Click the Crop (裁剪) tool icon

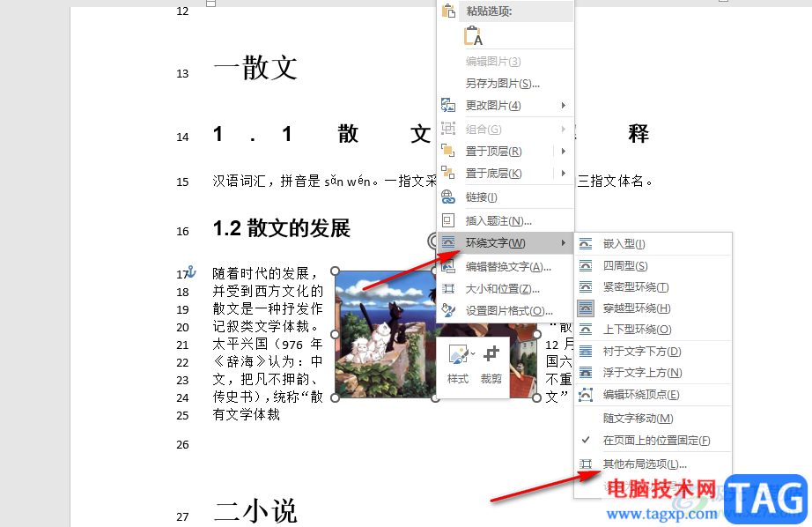[x=491, y=354]
